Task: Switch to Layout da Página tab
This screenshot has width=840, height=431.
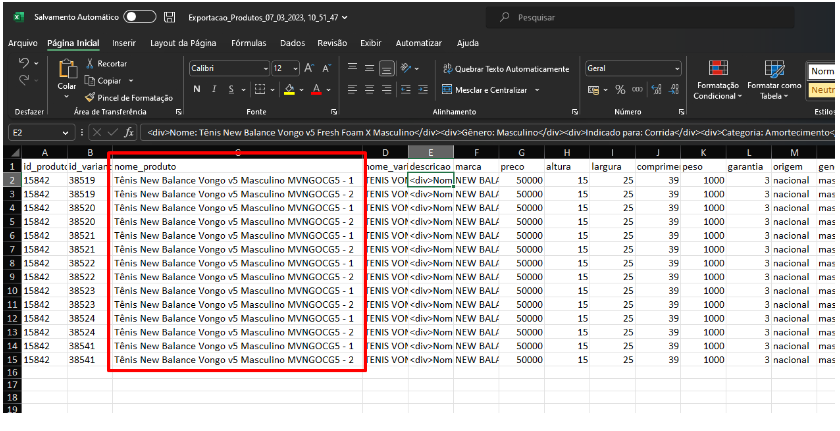Action: coord(183,43)
